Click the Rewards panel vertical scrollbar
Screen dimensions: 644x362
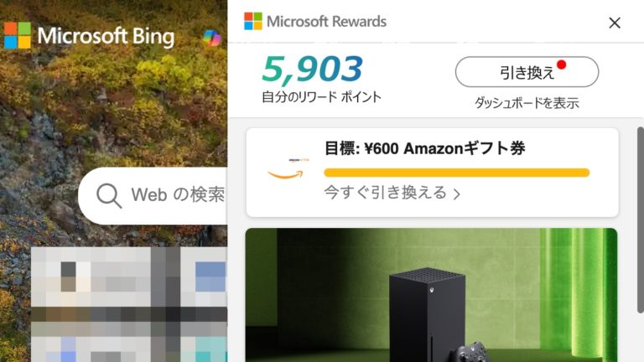tap(641, 220)
